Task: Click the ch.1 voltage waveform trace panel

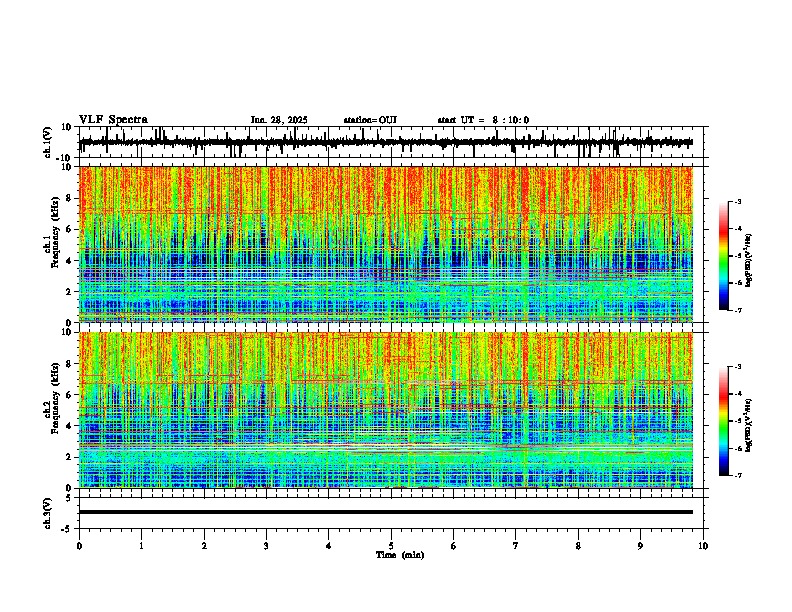Action: pyautogui.click(x=393, y=142)
